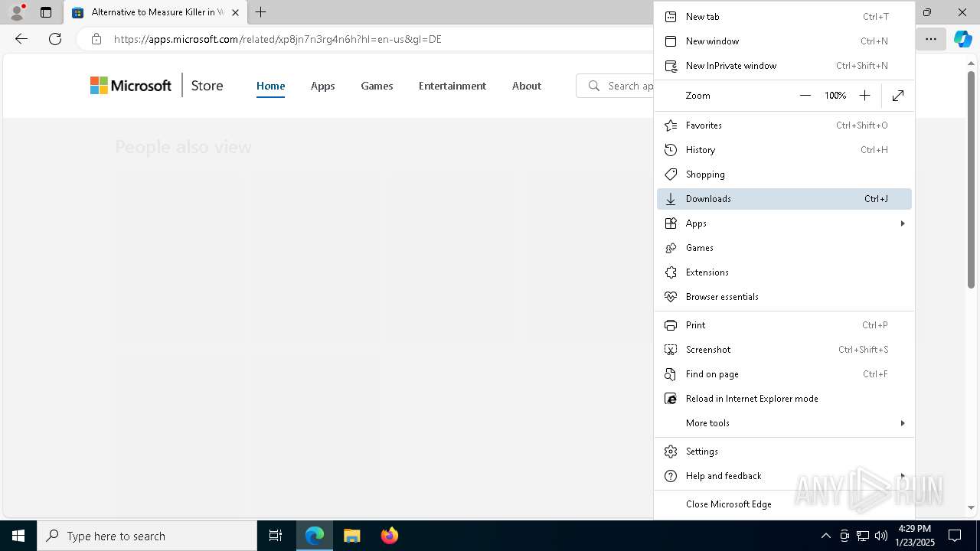Click the Settings gear icon in menu

coord(671,451)
